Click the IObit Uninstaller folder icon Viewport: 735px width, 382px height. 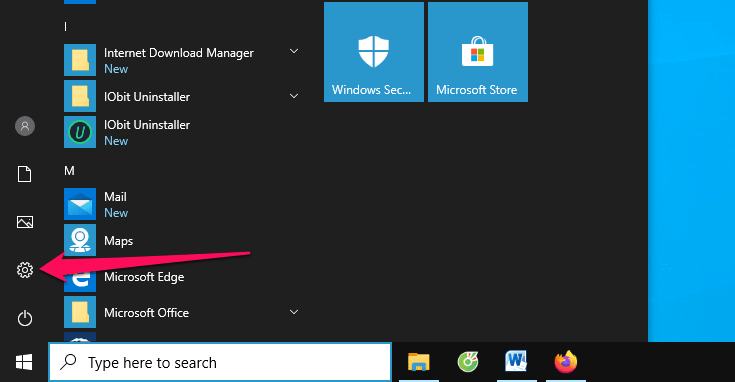tap(80, 96)
